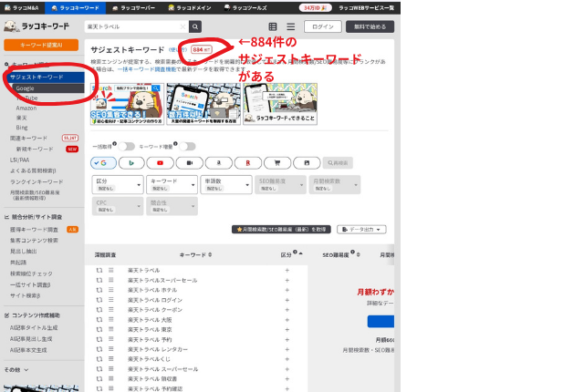
Task: Open the hamburger menu icon in header
Action: 290,27
